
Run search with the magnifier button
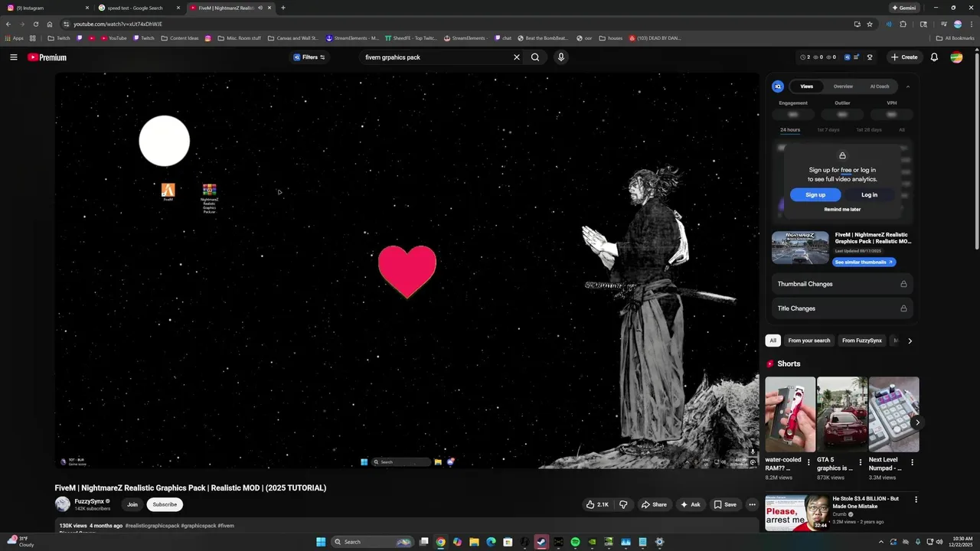click(x=535, y=57)
